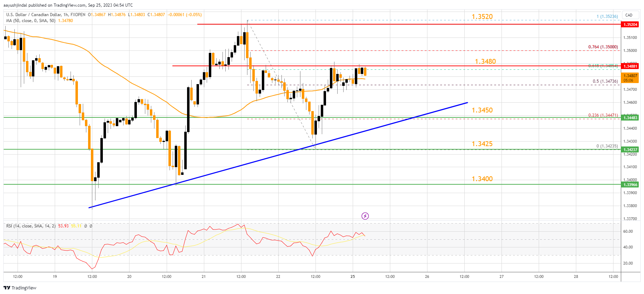Click the 1.3450 orange level annotation
Viewport: 644px width, 294px height.
tap(482, 110)
